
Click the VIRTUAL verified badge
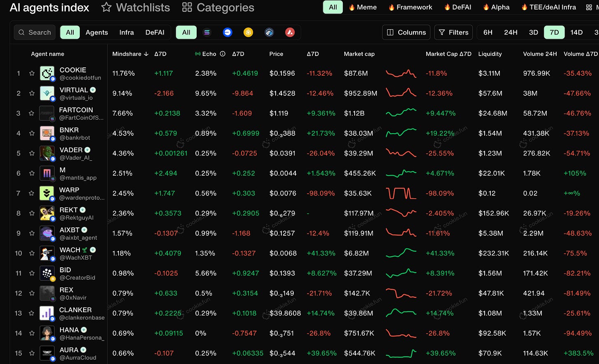tap(93, 90)
